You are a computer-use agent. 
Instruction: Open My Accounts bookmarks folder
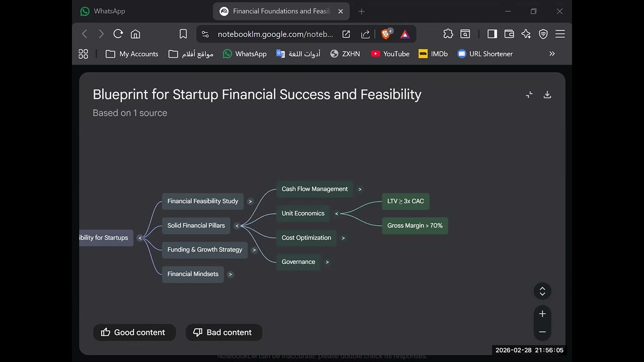pos(132,54)
